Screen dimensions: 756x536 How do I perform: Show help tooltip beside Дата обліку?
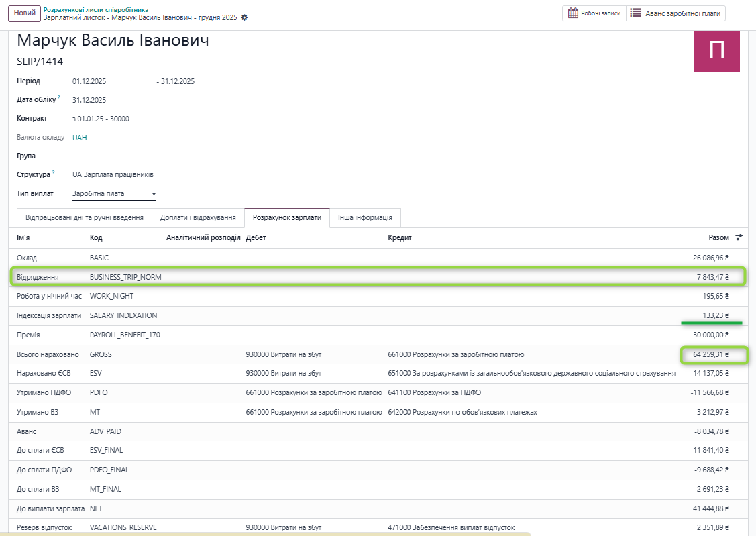click(x=59, y=97)
